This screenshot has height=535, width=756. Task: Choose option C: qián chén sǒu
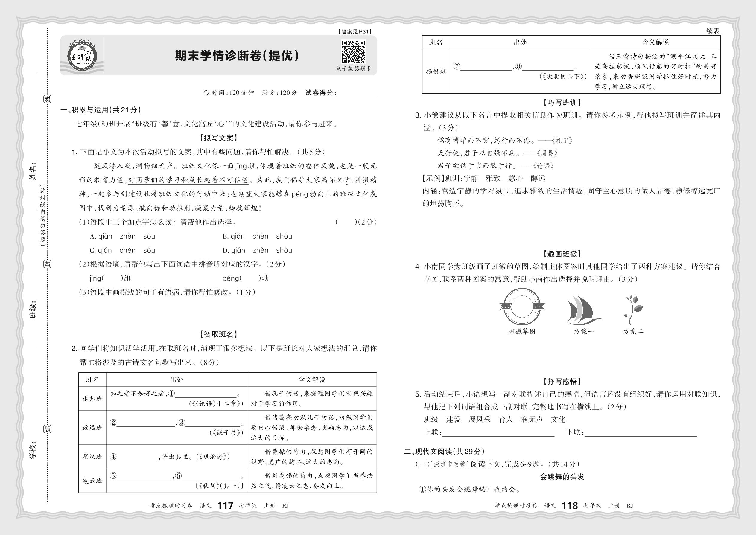coord(122,250)
